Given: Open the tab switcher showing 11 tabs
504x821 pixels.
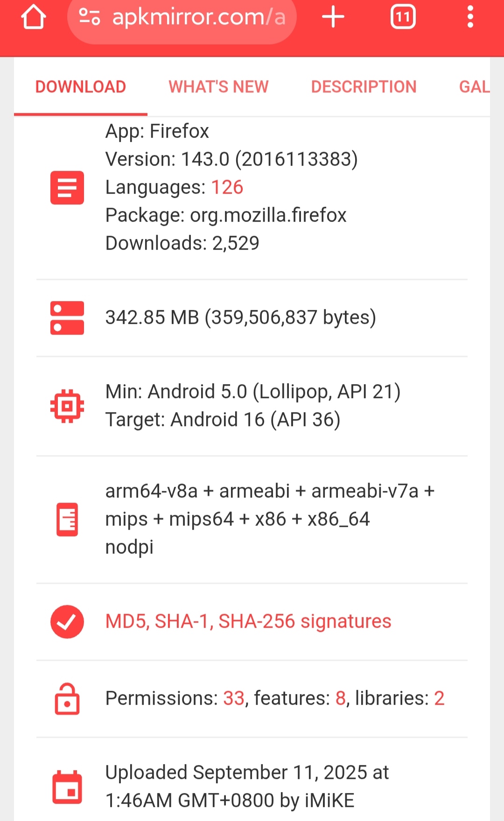Looking at the screenshot, I should pos(403,17).
